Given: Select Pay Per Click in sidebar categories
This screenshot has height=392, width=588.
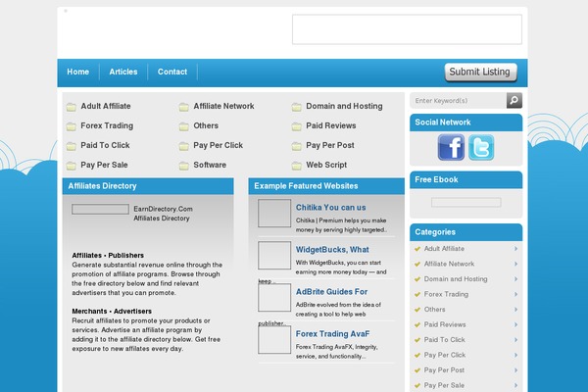Looking at the screenshot, I should coord(445,355).
